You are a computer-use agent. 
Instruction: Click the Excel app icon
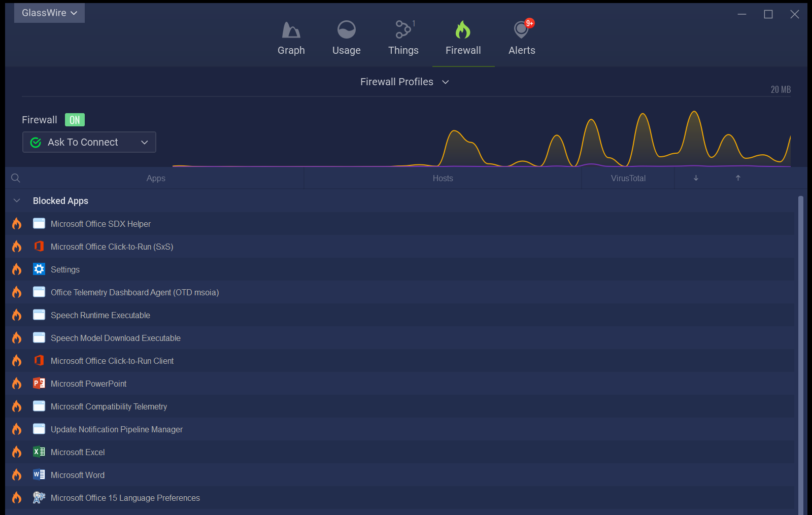[39, 452]
